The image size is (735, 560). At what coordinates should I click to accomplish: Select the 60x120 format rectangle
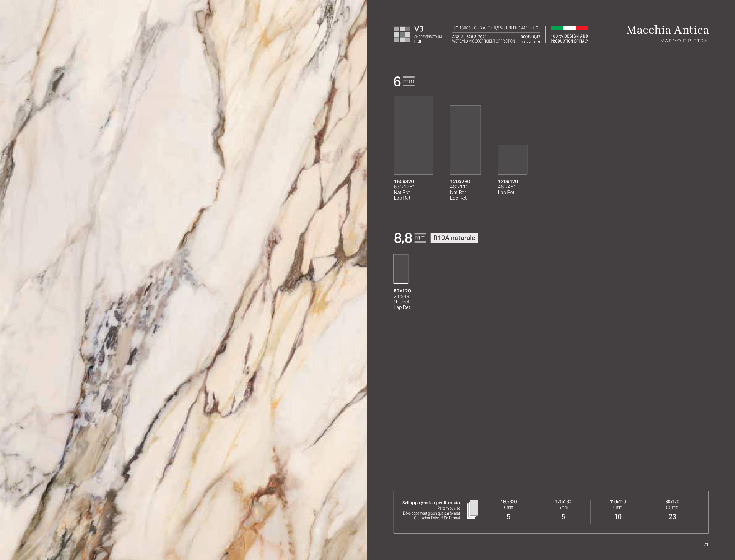coord(401,269)
